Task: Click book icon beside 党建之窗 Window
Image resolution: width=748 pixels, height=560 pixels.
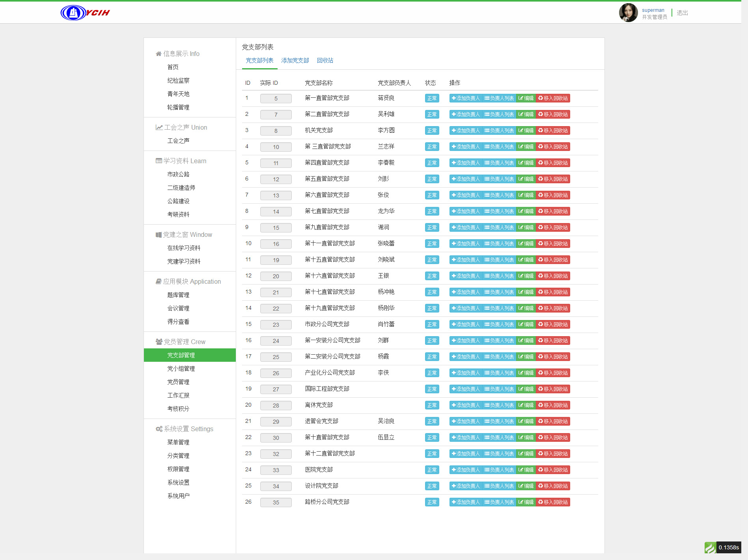Action: tap(159, 235)
